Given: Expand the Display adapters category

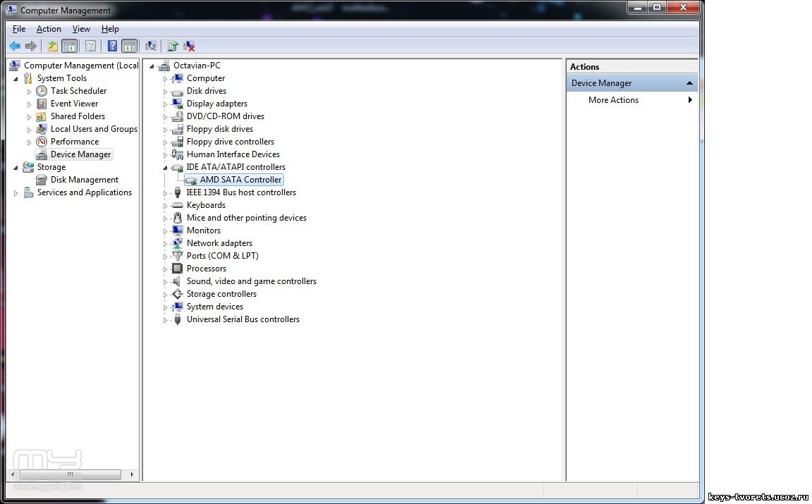Looking at the screenshot, I should 165,104.
